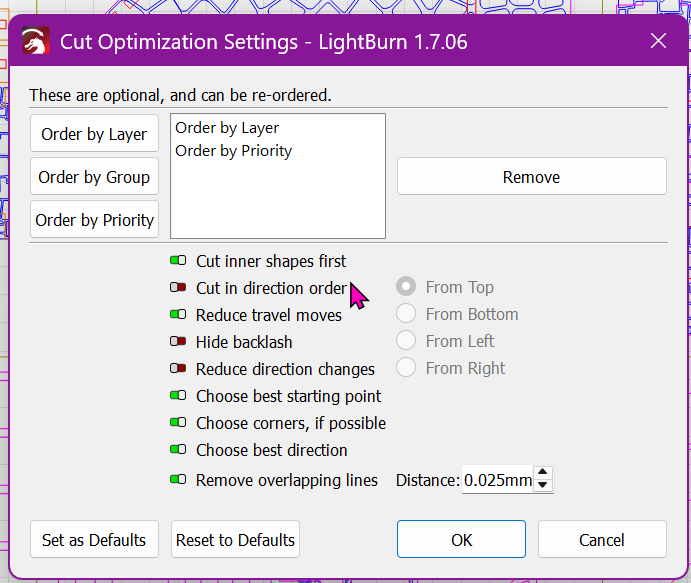
Task: Add Order by Group to list
Action: (94, 176)
